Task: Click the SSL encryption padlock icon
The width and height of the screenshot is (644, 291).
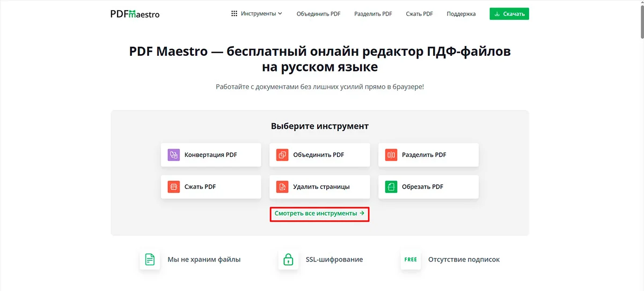Action: (288, 260)
